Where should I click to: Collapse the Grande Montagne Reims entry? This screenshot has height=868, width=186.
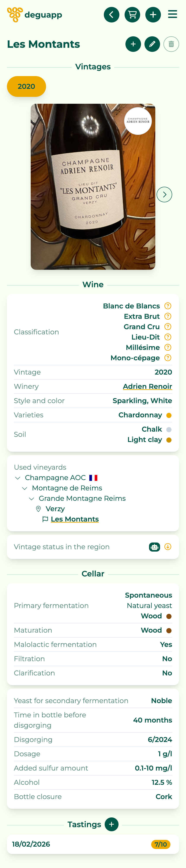[32, 498]
